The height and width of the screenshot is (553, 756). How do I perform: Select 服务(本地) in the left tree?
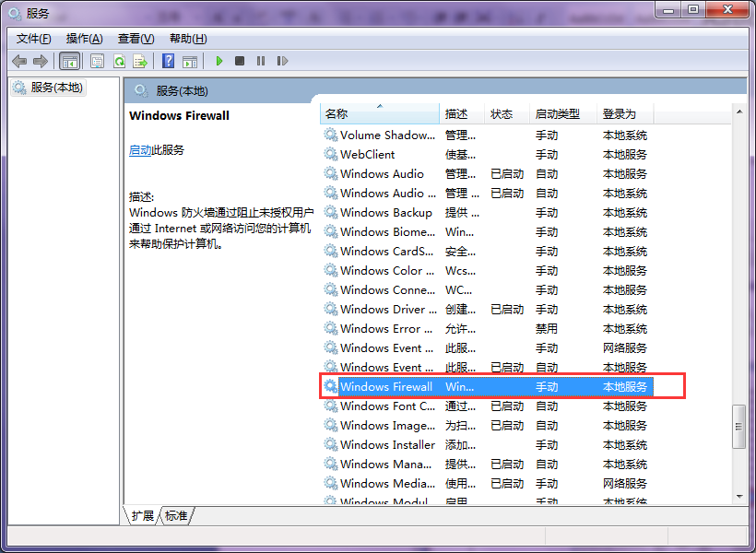(49, 88)
